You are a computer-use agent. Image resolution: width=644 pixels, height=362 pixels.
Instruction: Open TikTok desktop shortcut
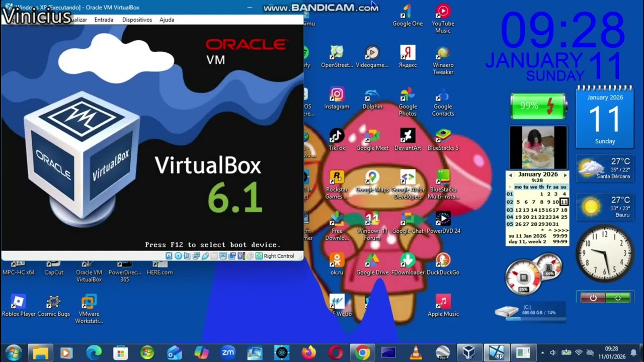pos(337,139)
